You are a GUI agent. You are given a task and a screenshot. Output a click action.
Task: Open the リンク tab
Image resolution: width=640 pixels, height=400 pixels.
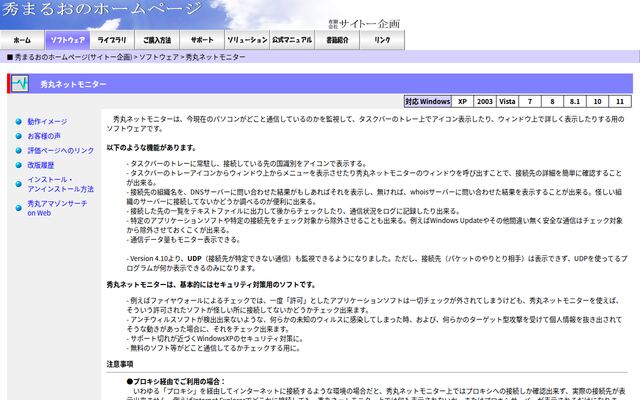click(x=382, y=40)
